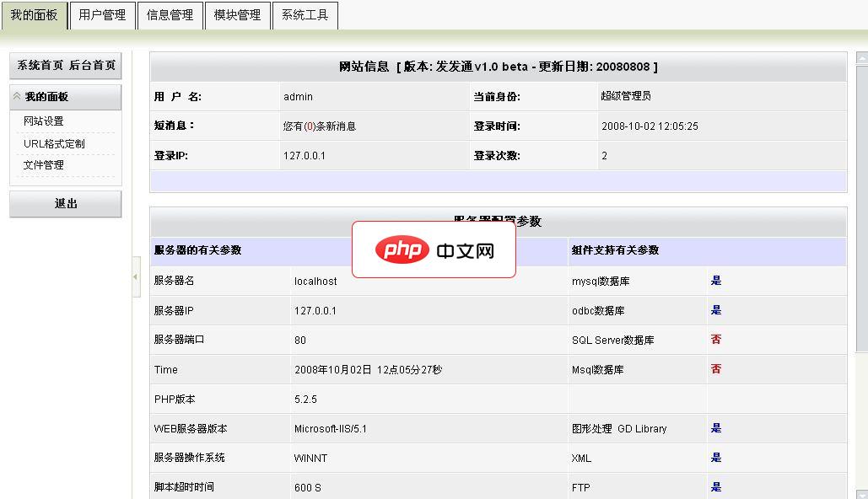Image resolution: width=868 pixels, height=499 pixels.
Task: Open the 信息管理 tab
Action: 170,14
